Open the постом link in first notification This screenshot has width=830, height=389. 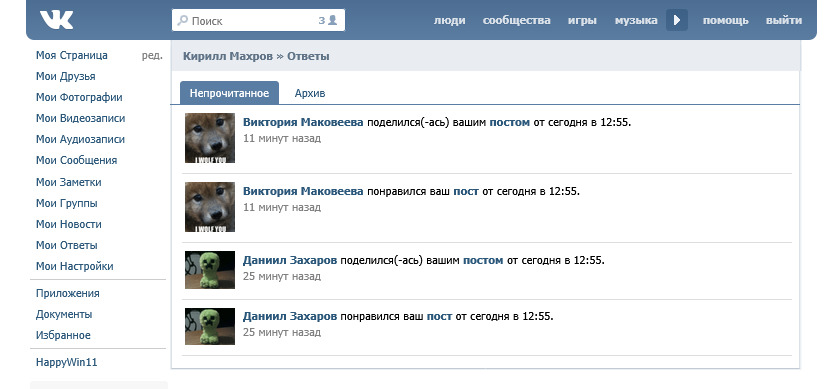click(x=509, y=122)
